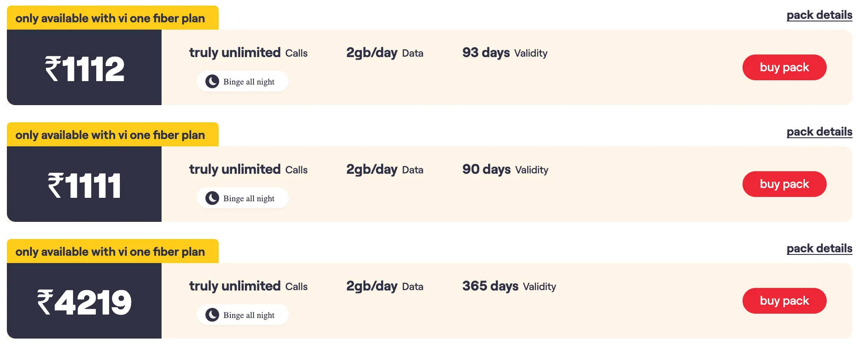Click the ₹4219 price panel
The height and width of the screenshot is (345, 868).
point(84,301)
